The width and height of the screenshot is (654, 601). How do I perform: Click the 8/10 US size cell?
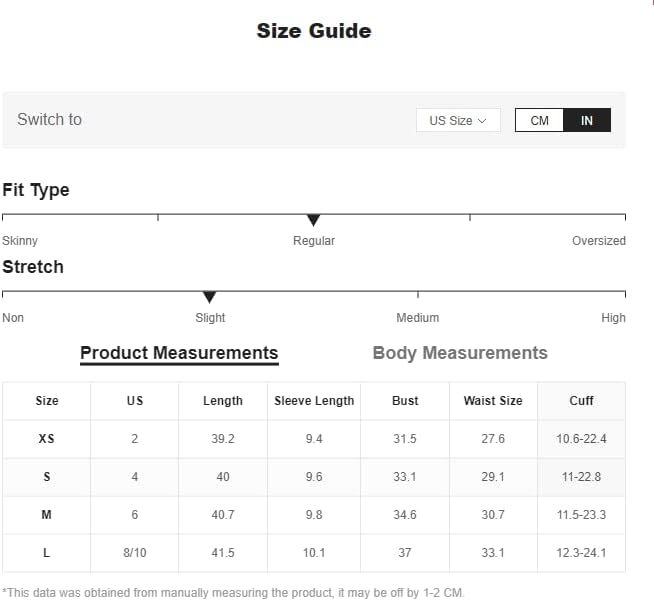(x=135, y=553)
